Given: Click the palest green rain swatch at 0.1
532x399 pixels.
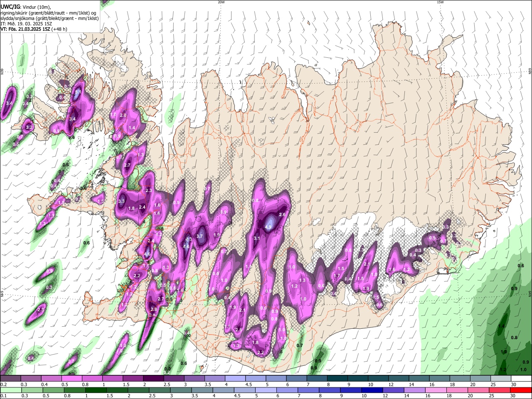Looking at the screenshot, I should (10, 390).
